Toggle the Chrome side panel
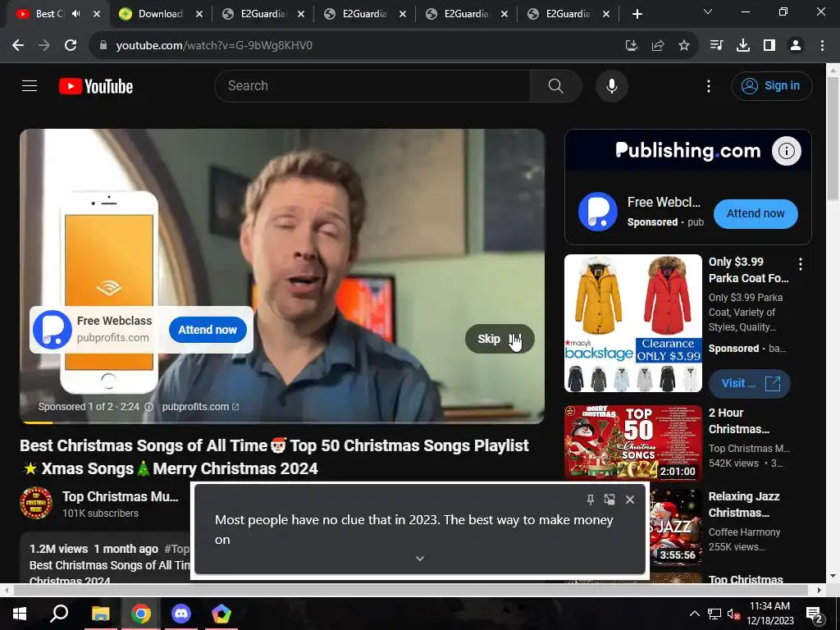 click(x=769, y=46)
